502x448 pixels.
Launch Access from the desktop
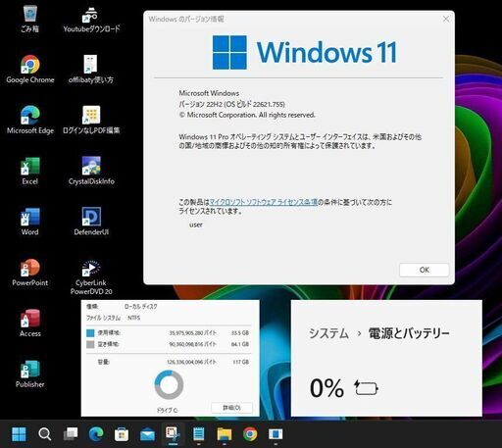pos(30,324)
